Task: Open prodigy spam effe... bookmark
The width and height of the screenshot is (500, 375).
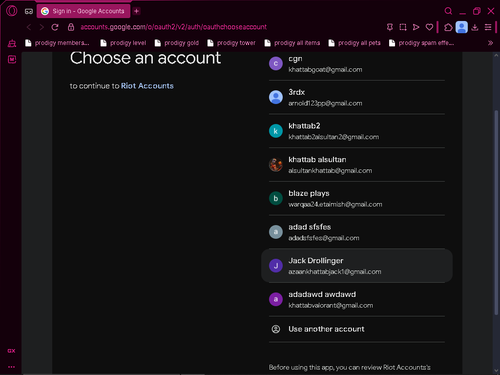Action: [421, 43]
